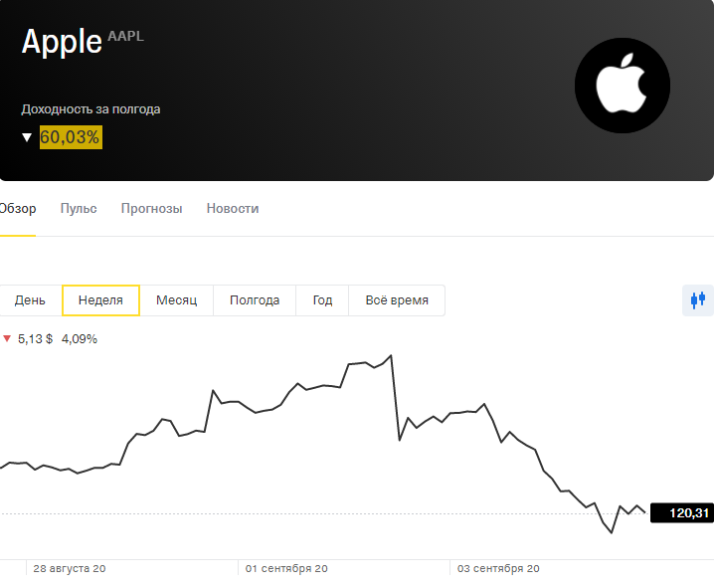Click the highlighted 60,03% yield value
This screenshot has height=588, width=715.
71,137
